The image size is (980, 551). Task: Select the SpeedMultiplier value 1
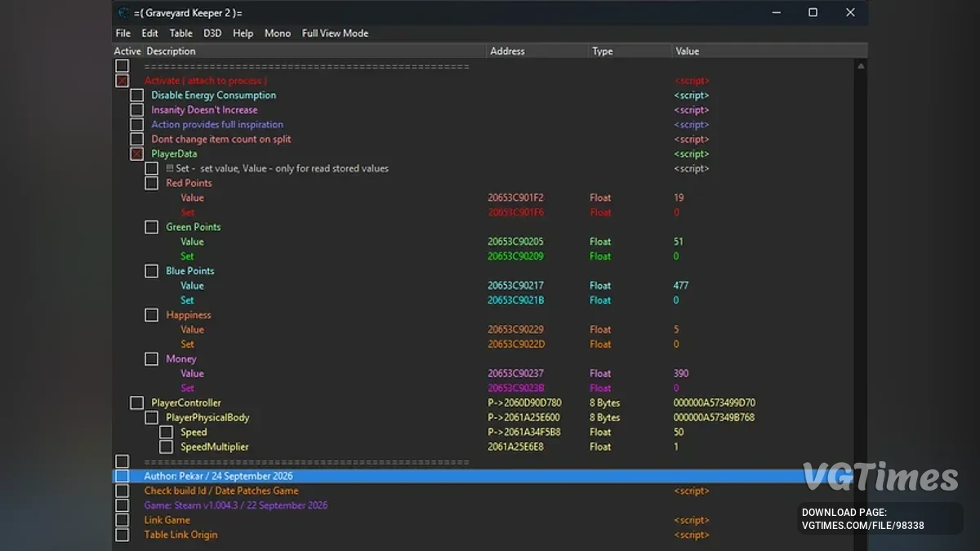point(676,447)
